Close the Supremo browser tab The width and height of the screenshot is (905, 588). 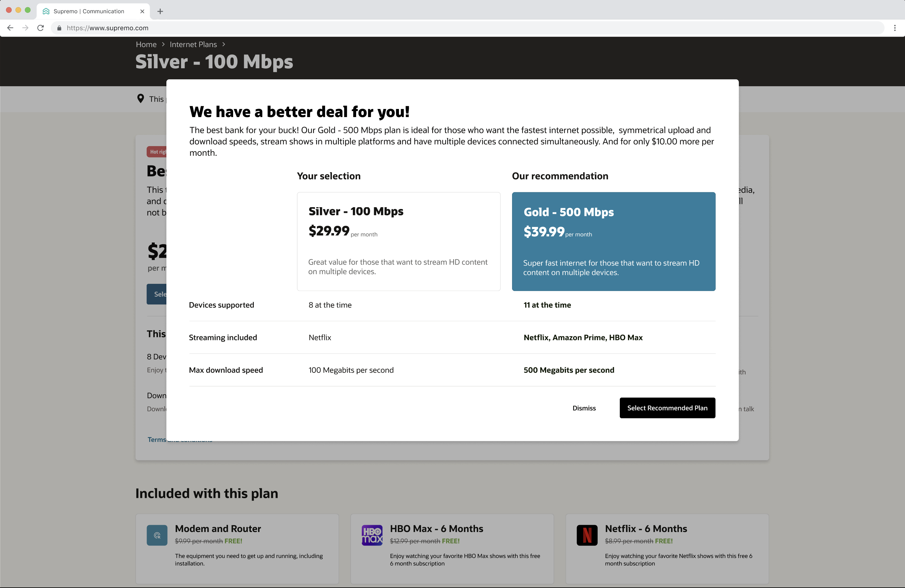click(142, 11)
